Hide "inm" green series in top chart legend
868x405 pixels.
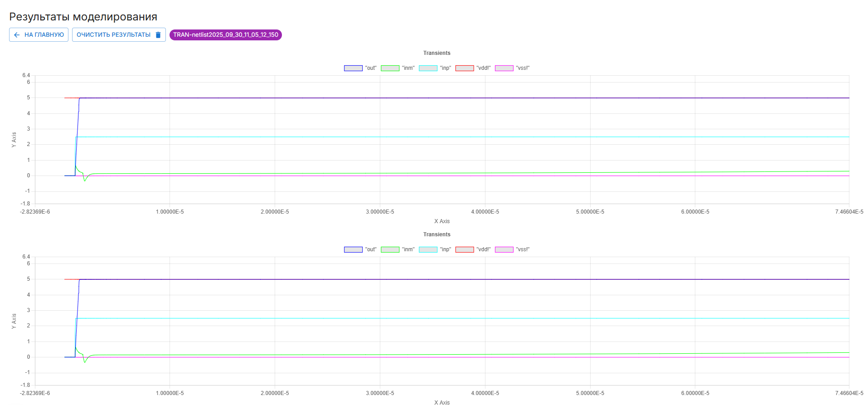click(x=390, y=68)
